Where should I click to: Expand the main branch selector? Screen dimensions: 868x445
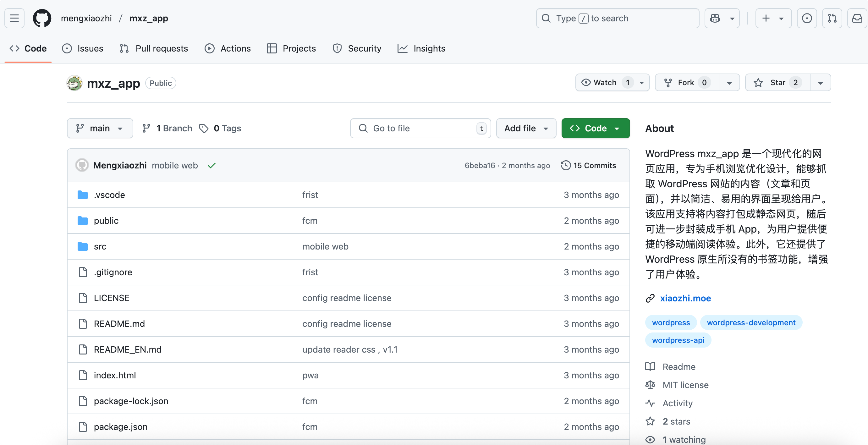click(x=100, y=128)
